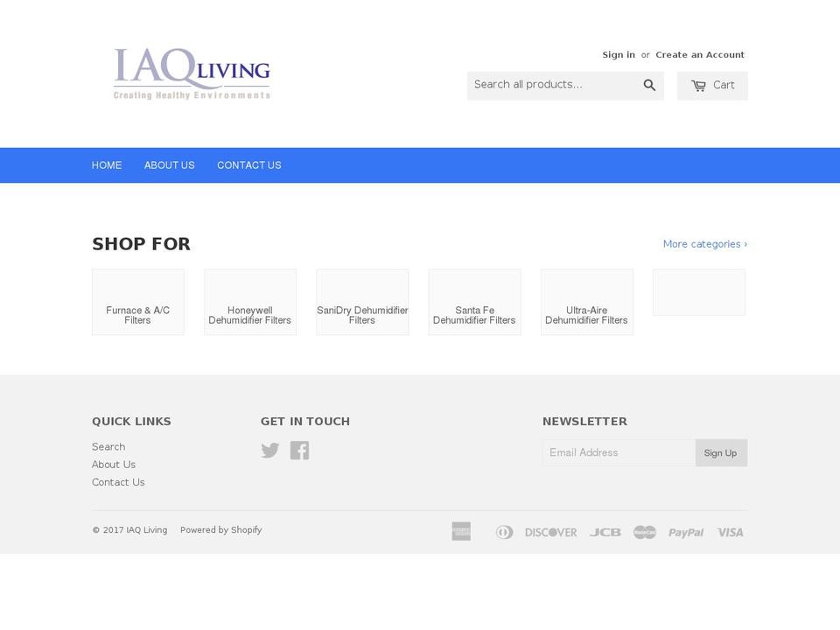Switch to the ABOUT US page
Image resolution: width=840 pixels, height=630 pixels.
tap(169, 164)
